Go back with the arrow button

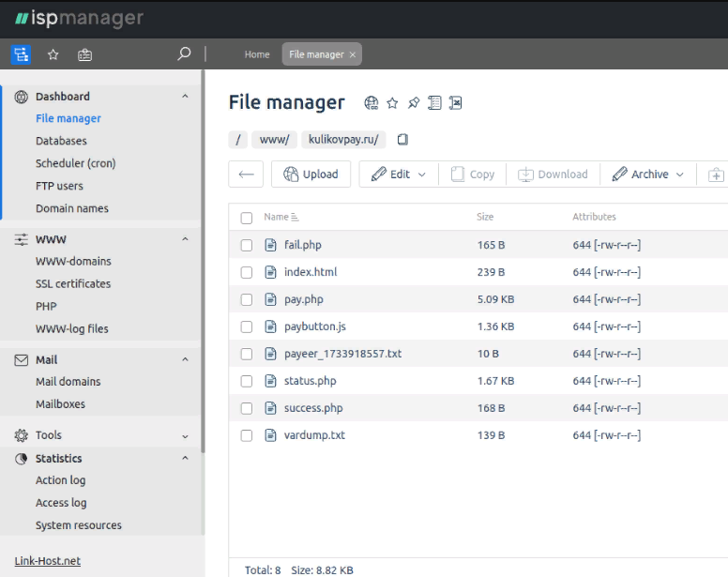(x=246, y=175)
